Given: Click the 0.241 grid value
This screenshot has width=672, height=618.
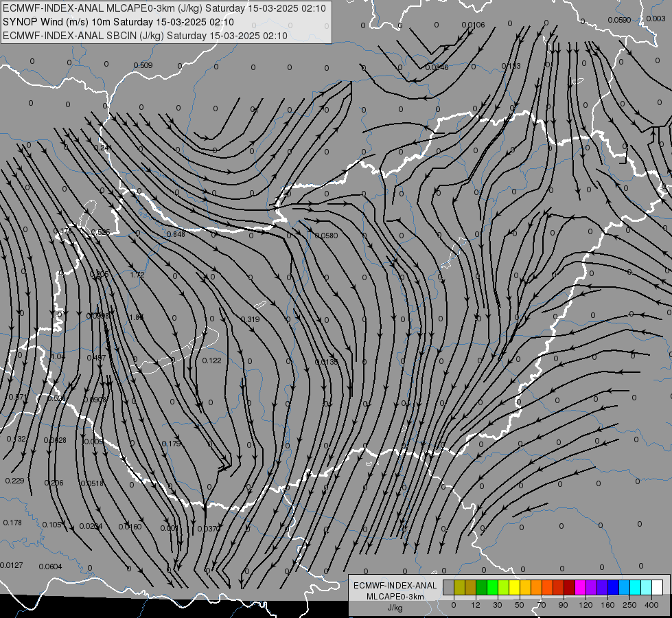Looking at the screenshot, I should point(103,148).
